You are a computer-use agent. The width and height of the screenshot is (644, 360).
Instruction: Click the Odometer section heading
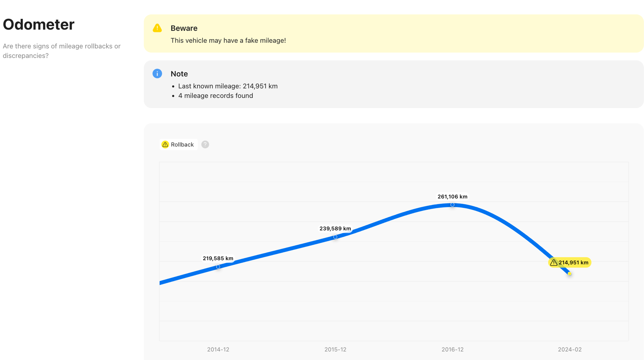click(x=39, y=24)
